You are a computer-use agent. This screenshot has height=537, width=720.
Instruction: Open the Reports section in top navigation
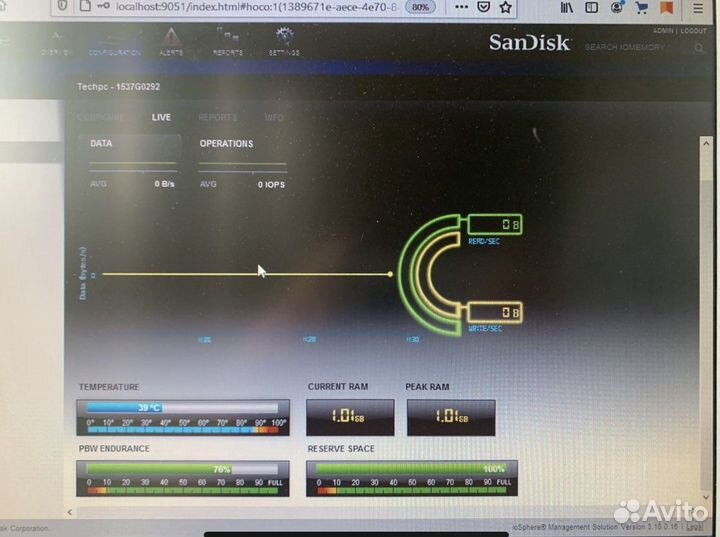228,42
